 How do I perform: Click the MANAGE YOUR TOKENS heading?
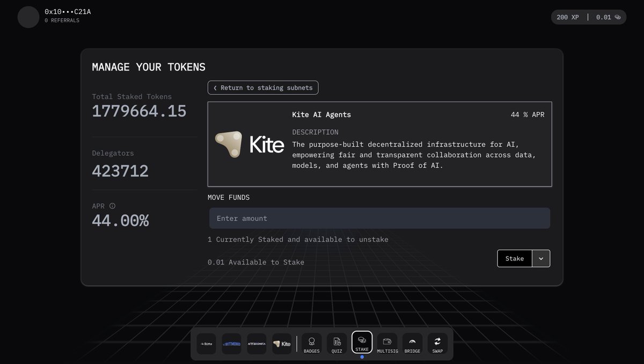pos(149,67)
